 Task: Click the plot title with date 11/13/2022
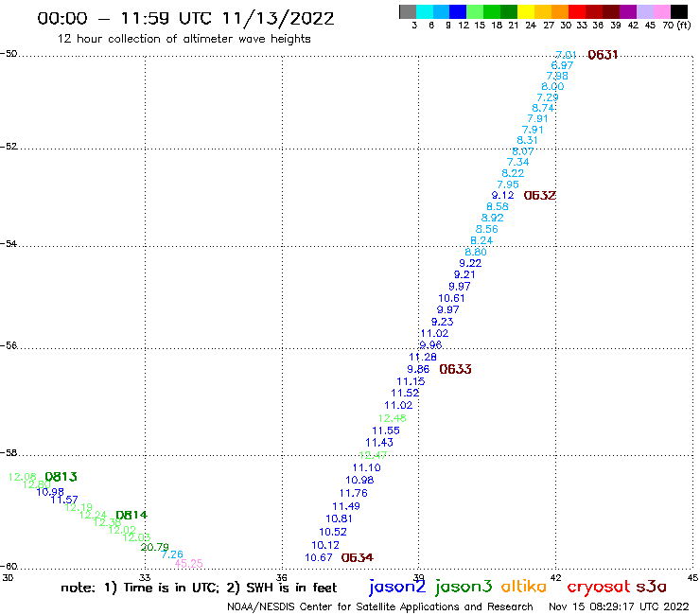point(185,18)
